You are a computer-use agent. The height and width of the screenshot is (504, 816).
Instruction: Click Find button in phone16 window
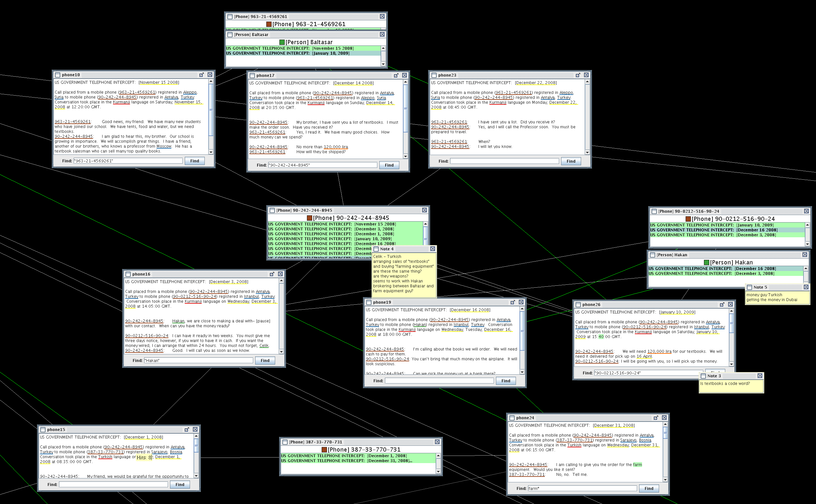click(265, 361)
